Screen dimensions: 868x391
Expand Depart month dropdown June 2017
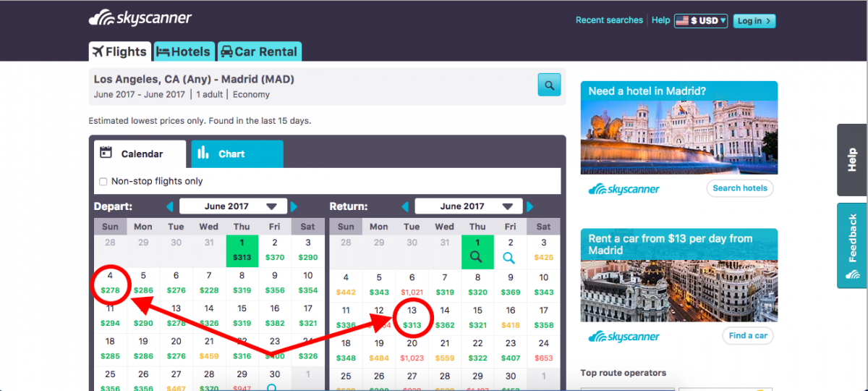click(x=233, y=206)
